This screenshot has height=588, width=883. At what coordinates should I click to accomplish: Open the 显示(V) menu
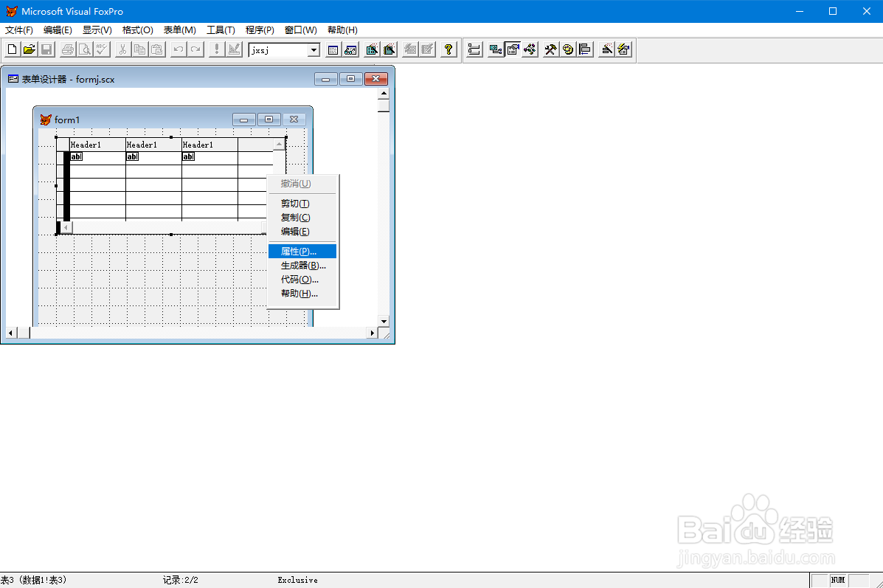(97, 30)
